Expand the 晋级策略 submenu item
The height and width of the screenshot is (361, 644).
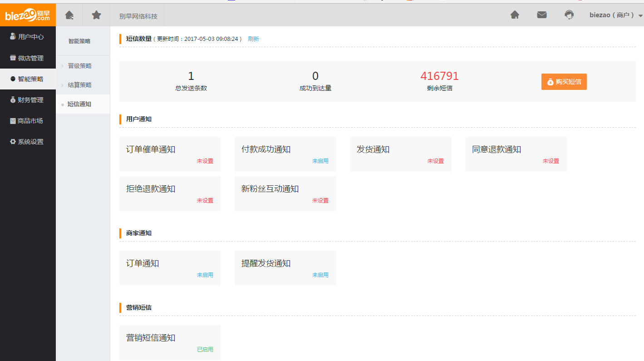(x=80, y=66)
